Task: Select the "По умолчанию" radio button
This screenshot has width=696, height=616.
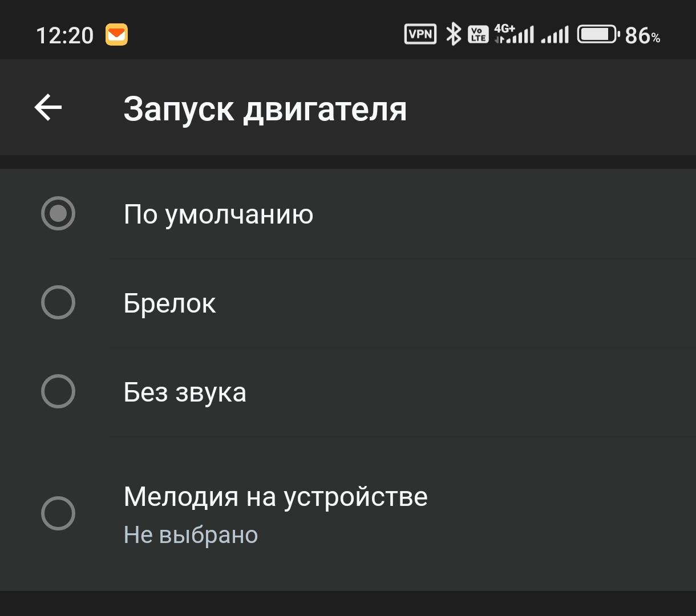Action: point(58,214)
